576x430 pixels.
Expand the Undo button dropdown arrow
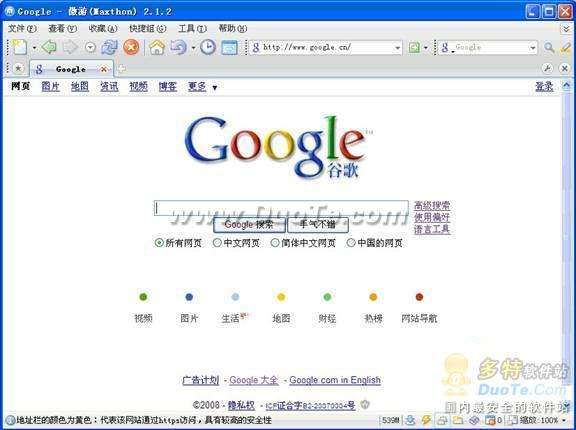[x=193, y=48]
